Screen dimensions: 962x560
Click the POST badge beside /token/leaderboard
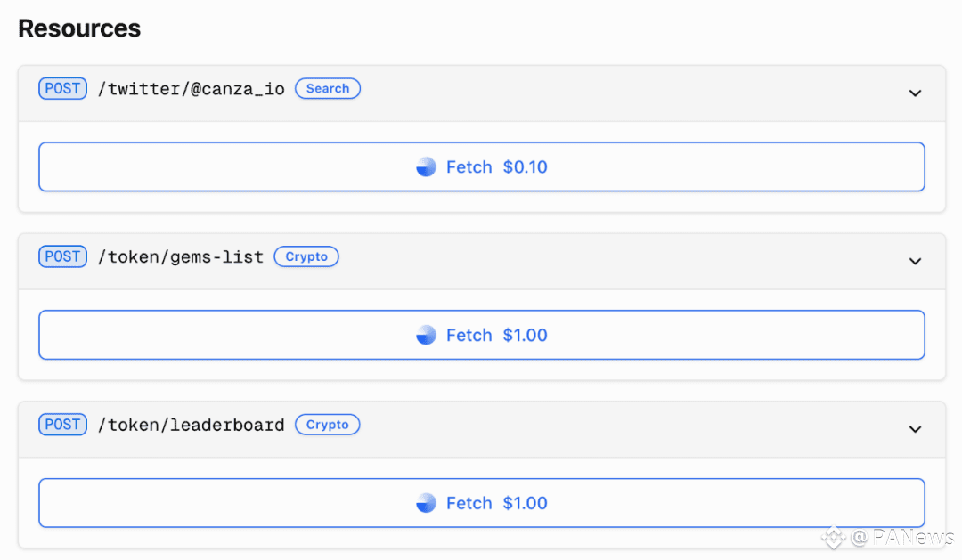point(62,425)
